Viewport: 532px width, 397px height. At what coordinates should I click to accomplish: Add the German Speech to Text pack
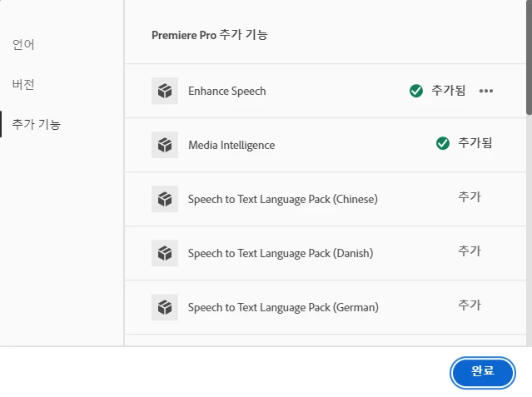click(470, 305)
